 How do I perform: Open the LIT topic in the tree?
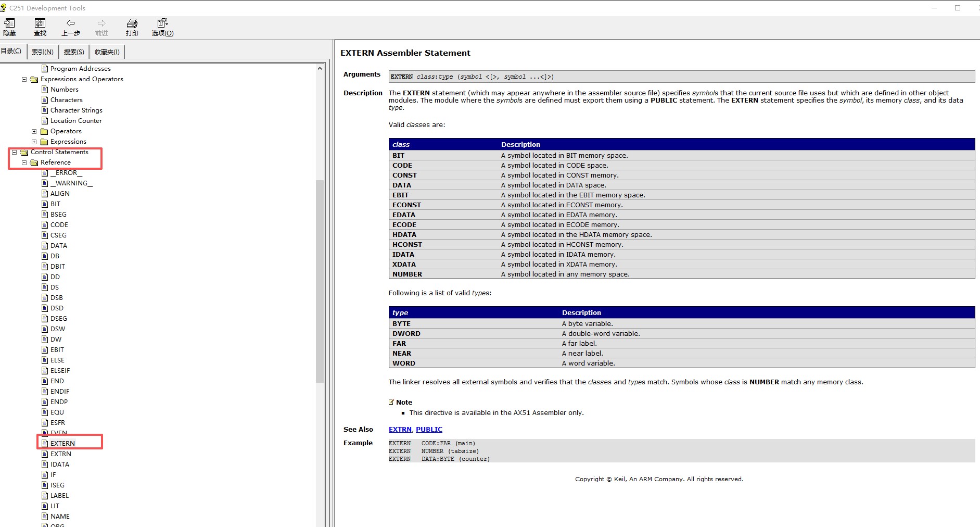tap(55, 506)
